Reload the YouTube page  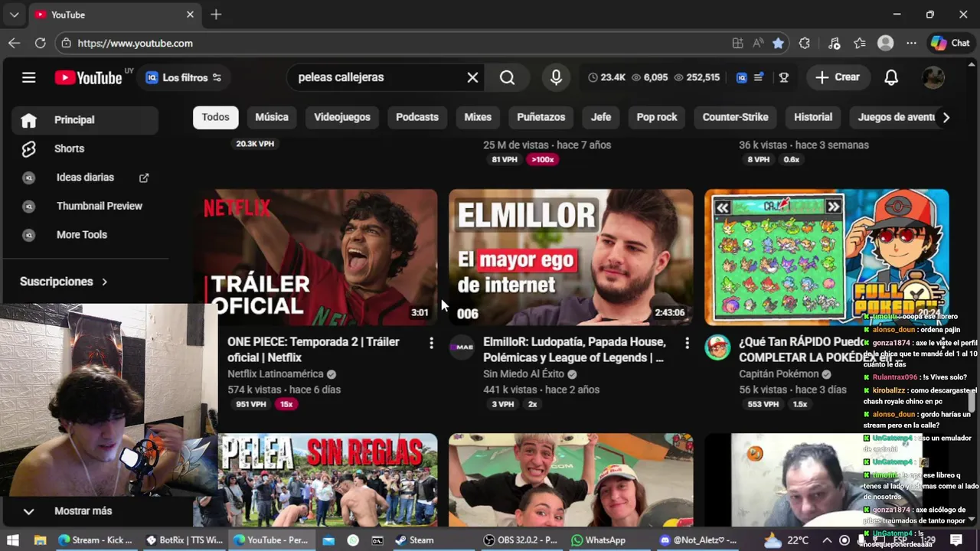(x=40, y=44)
